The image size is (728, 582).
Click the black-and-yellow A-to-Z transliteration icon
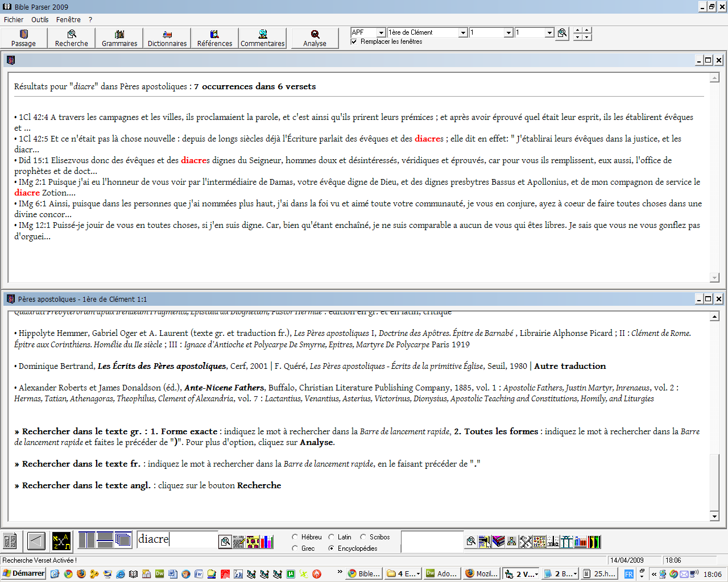pos(61,541)
